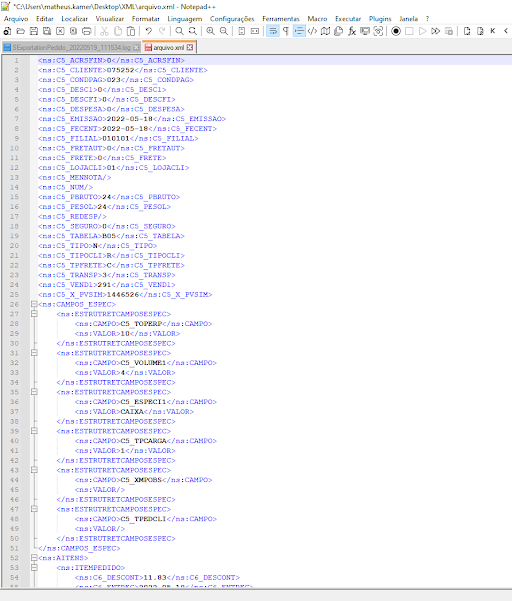
Task: Toggle synchronized vertical scrolling
Action: point(241,31)
